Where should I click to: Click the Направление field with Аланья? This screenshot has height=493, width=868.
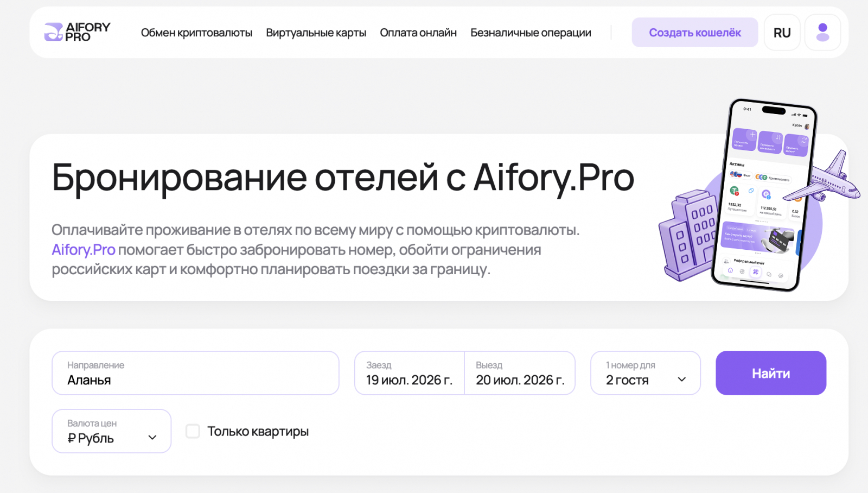pyautogui.click(x=195, y=373)
